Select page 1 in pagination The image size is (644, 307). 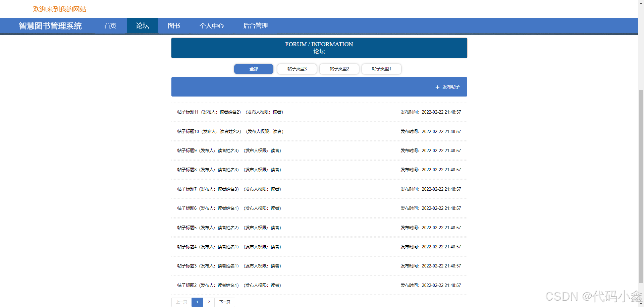coord(197,302)
